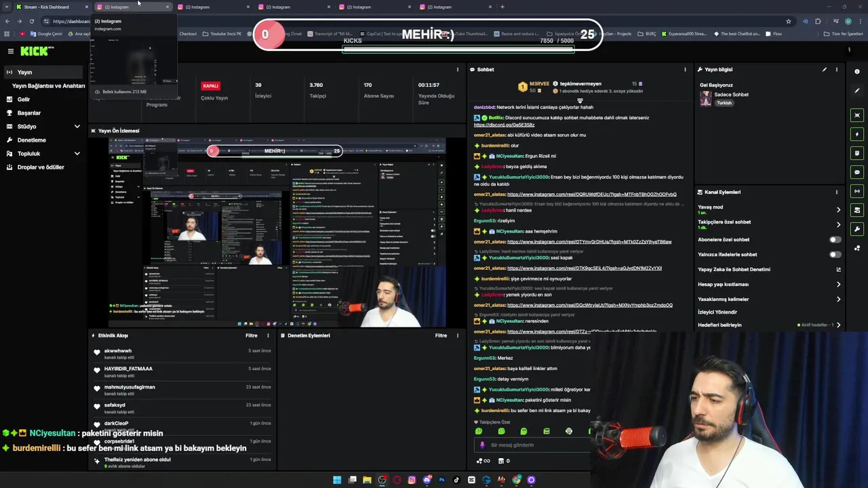Viewport: 868px width, 488px height.
Task: Open Yayın bilgisi three-dot menu
Action: click(837, 69)
